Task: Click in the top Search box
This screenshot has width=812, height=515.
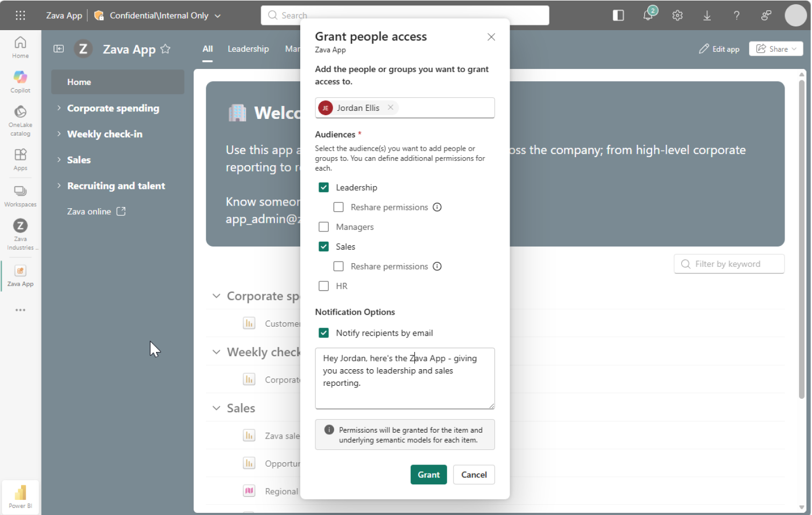Action: [x=405, y=15]
